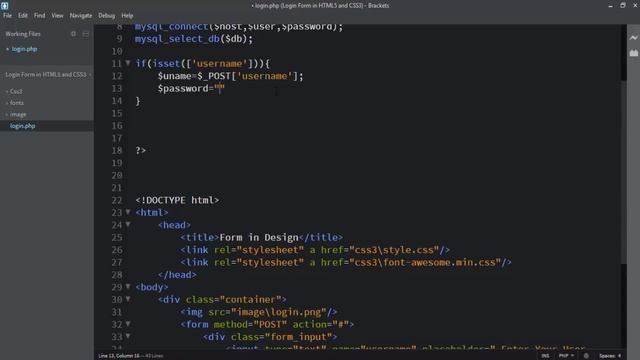Toggle Spaces indentation in status bar
The height and width of the screenshot is (360, 640).
tap(610, 356)
